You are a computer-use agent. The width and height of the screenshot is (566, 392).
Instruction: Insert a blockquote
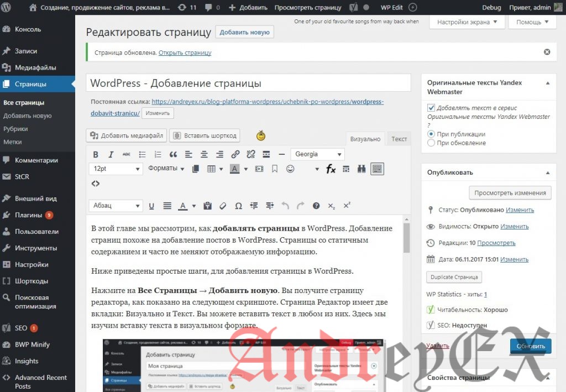[x=173, y=154]
